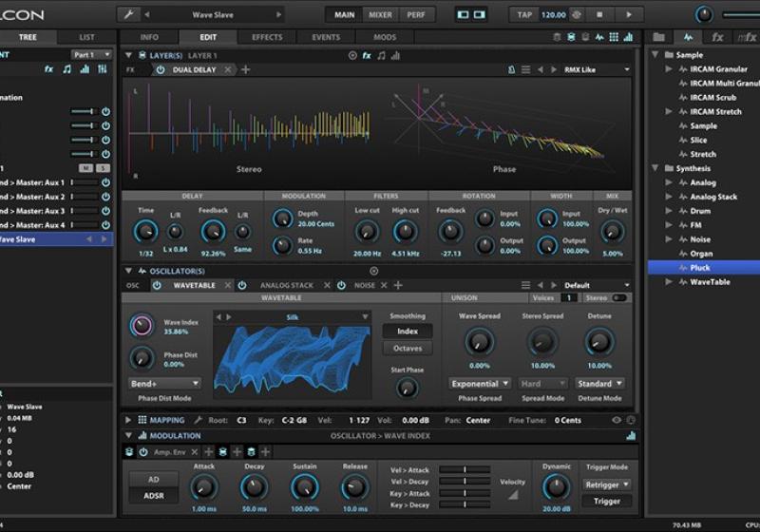
Task: Click the Mapping grid icon
Action: point(142,420)
